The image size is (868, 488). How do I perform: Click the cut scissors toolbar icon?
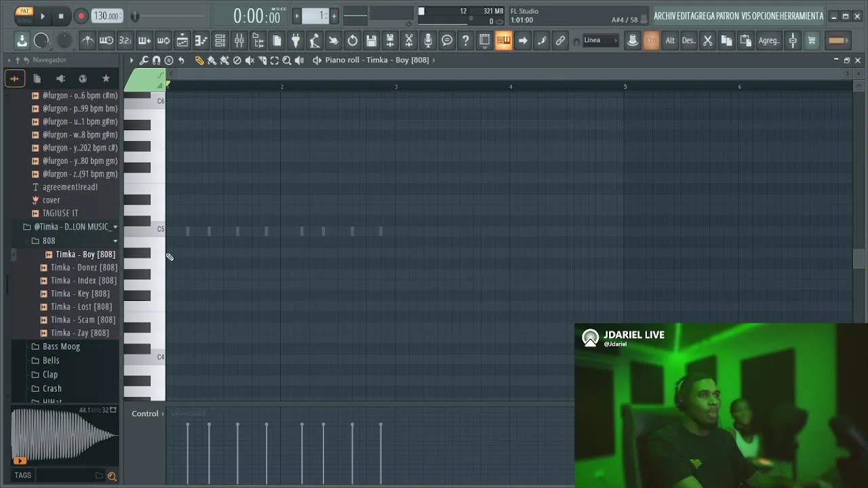(707, 41)
